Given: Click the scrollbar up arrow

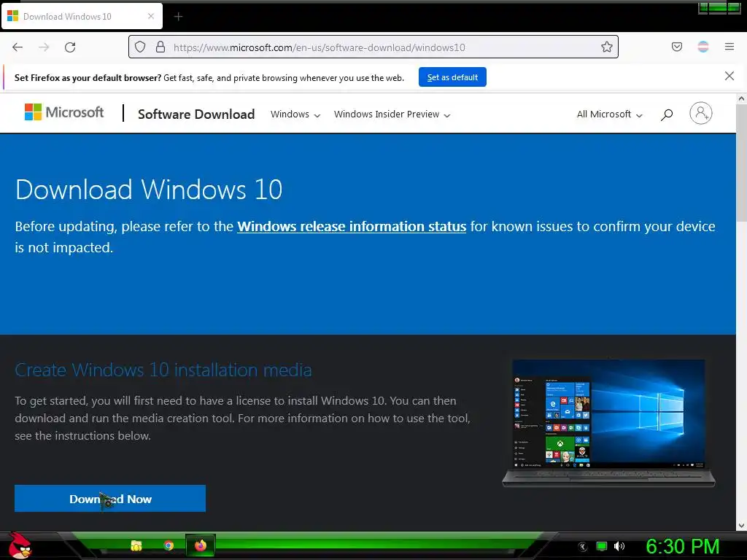Looking at the screenshot, I should (x=741, y=98).
